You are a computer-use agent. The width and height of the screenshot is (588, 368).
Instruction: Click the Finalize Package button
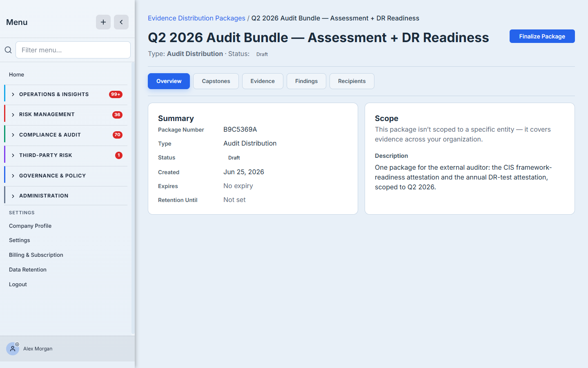[x=542, y=36]
